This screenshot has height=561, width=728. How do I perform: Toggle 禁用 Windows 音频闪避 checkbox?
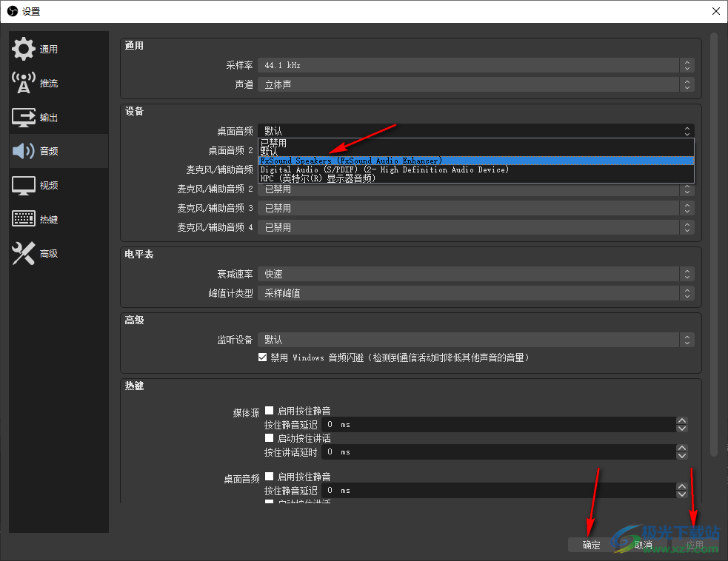(x=262, y=357)
